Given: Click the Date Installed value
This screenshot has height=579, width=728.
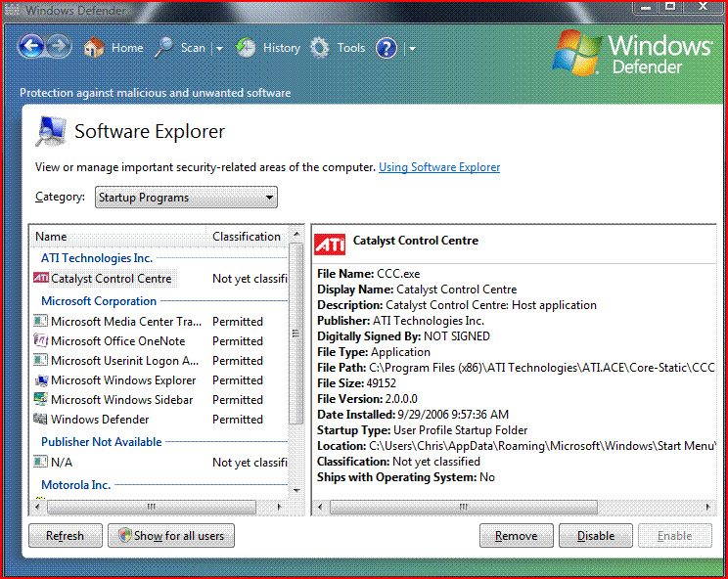Looking at the screenshot, I should coord(453,415).
